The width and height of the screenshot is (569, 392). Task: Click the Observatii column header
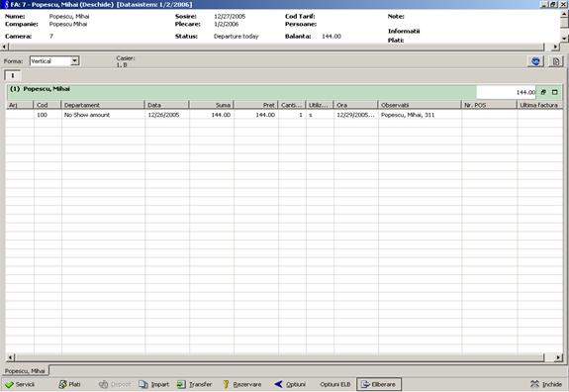pyautogui.click(x=420, y=105)
